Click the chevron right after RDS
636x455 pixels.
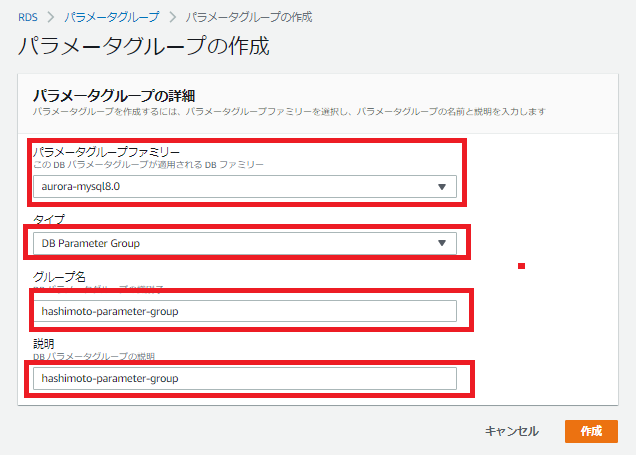click(x=52, y=17)
